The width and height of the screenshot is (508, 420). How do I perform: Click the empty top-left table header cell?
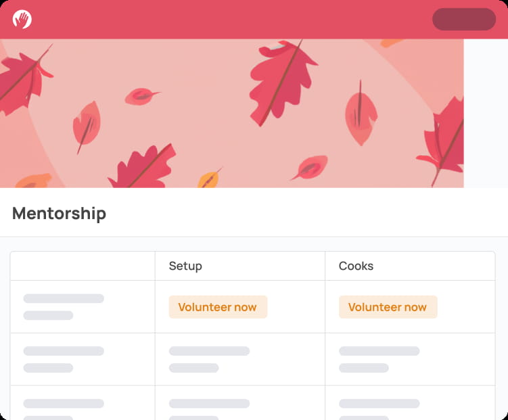point(83,266)
